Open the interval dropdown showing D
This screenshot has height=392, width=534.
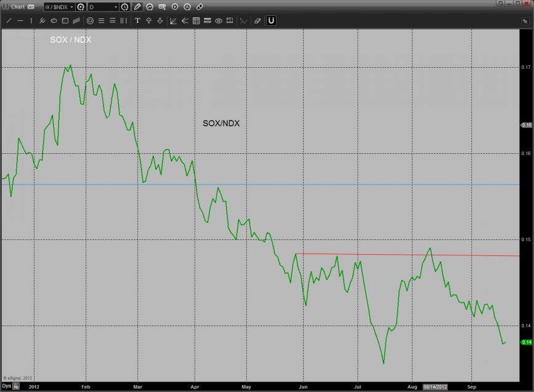pos(102,7)
